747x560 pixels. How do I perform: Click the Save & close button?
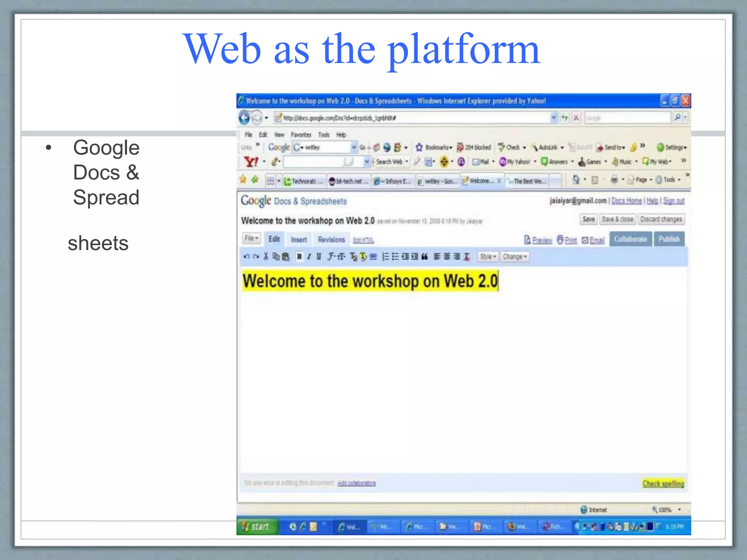618,219
